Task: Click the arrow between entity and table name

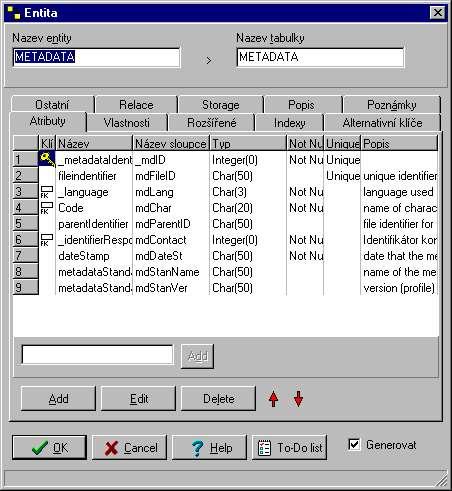Action: 209,60
